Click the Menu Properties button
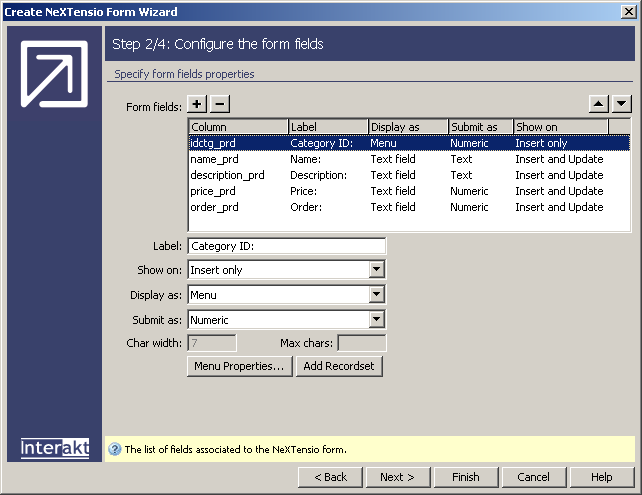This screenshot has height=495, width=642. tap(239, 366)
